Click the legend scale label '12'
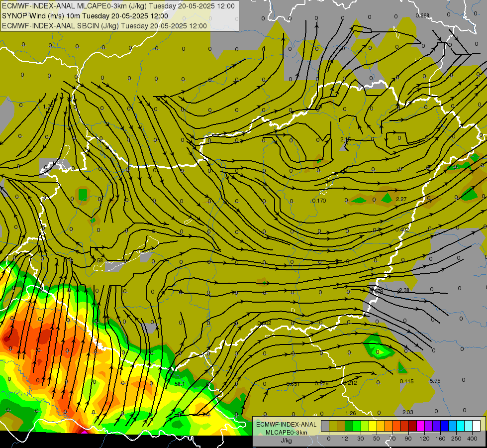The width and height of the screenshot is (487, 448). pyautogui.click(x=345, y=439)
